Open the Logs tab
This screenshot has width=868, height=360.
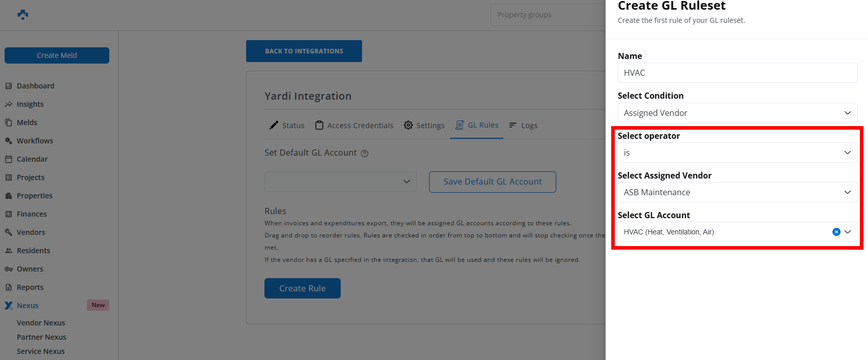click(523, 126)
